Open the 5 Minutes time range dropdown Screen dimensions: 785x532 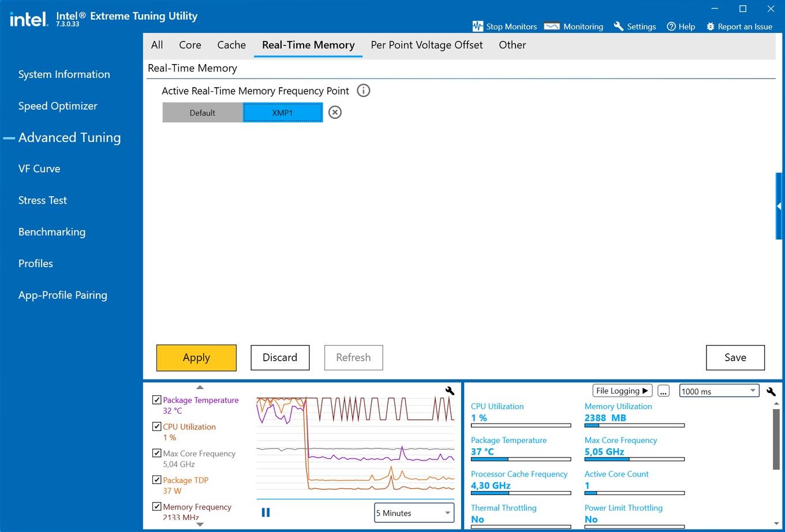414,512
